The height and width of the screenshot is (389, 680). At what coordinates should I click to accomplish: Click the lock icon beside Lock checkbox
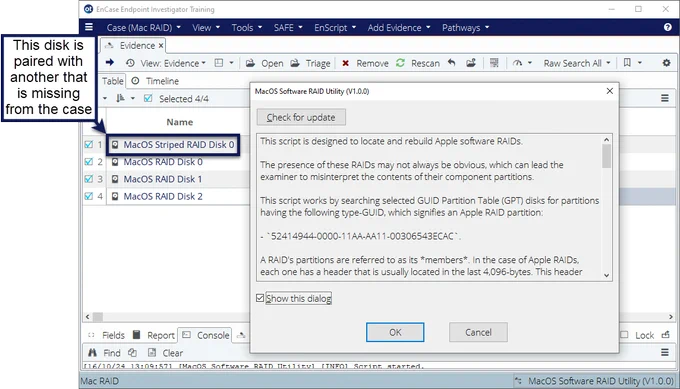coord(665,335)
